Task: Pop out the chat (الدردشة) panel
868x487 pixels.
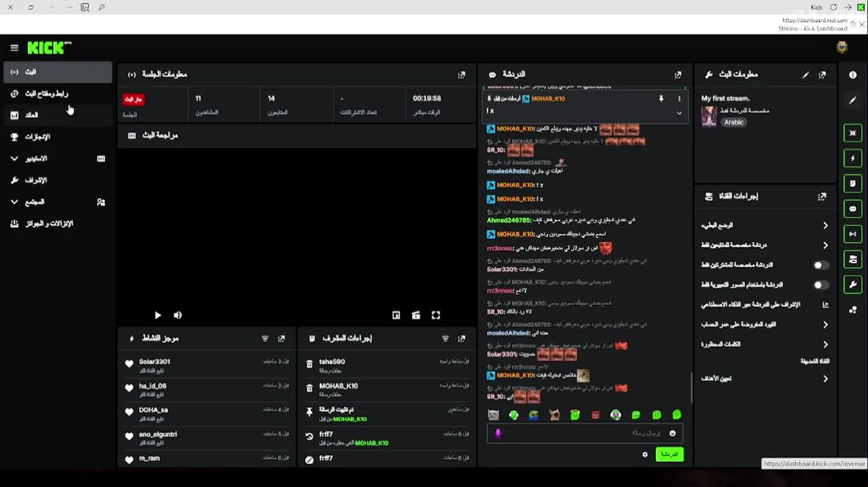Action: pyautogui.click(x=677, y=75)
